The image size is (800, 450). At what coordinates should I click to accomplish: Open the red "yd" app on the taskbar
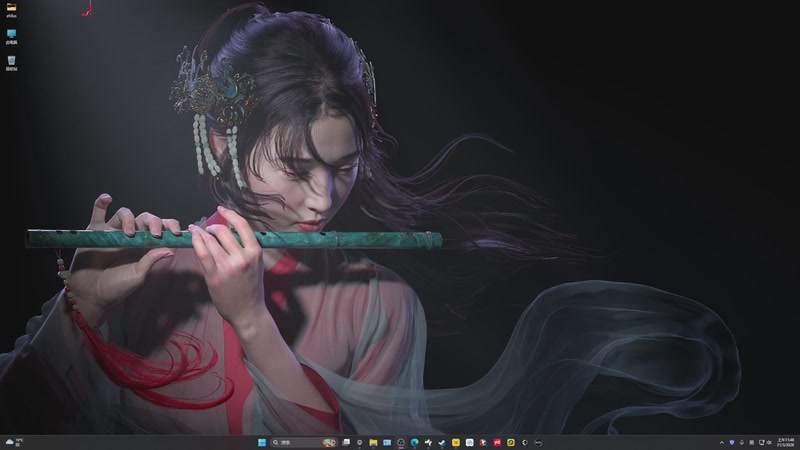(x=497, y=442)
